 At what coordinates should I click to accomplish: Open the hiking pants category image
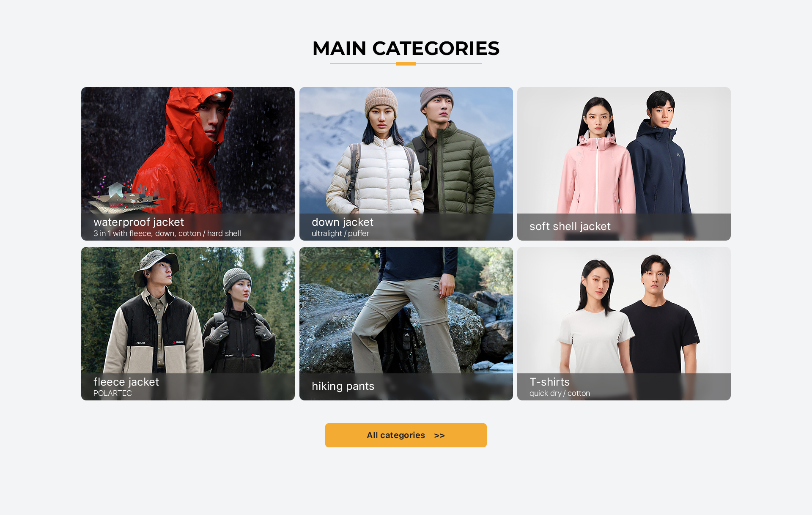pos(406,323)
